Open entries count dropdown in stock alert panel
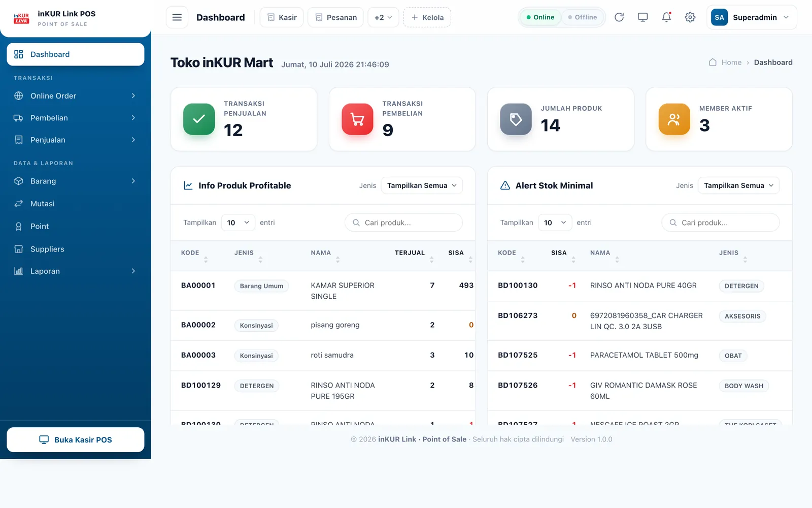This screenshot has width=812, height=508. pyautogui.click(x=555, y=223)
